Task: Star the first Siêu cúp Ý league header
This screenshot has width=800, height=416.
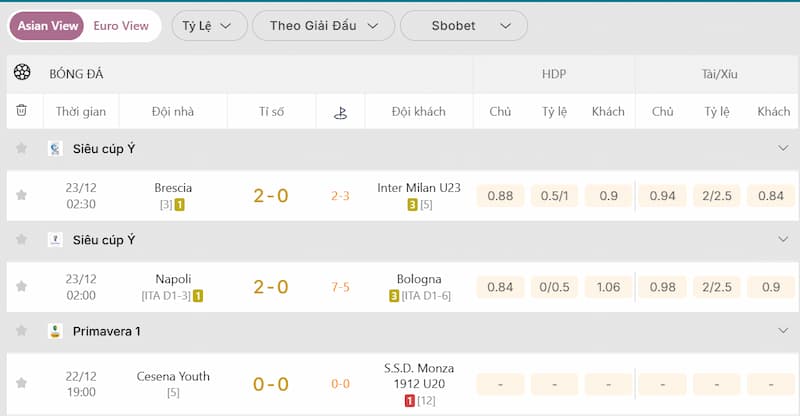Action: click(x=21, y=148)
